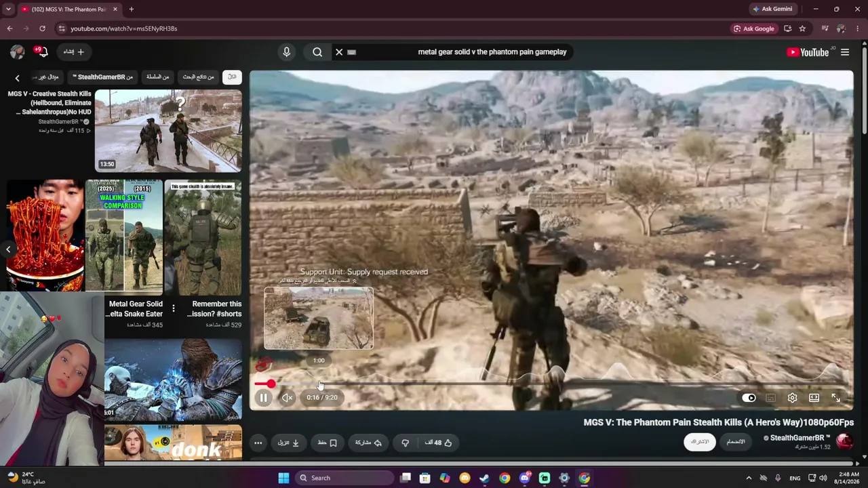Enter full screen mode

(x=835, y=398)
